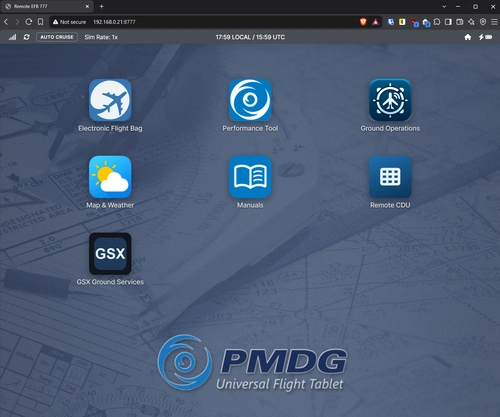Select the Remote EFB 777 tab
Image resolution: width=500 pixels, height=417 pixels.
click(47, 6)
